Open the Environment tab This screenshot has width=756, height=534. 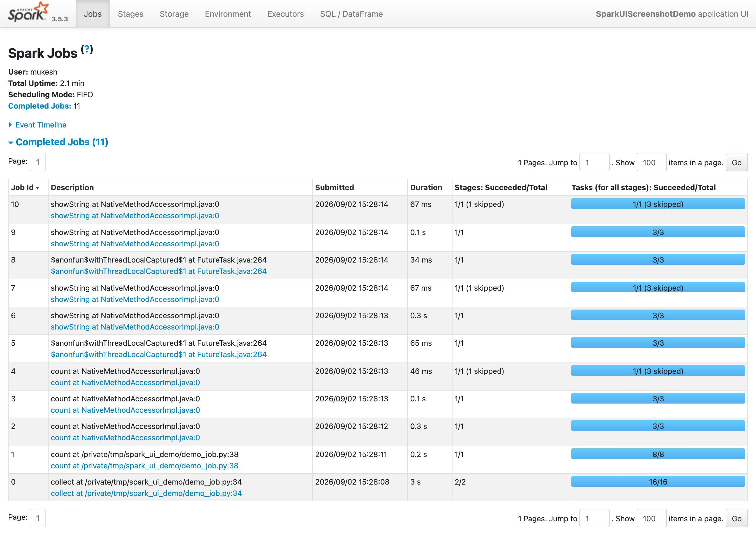[228, 14]
